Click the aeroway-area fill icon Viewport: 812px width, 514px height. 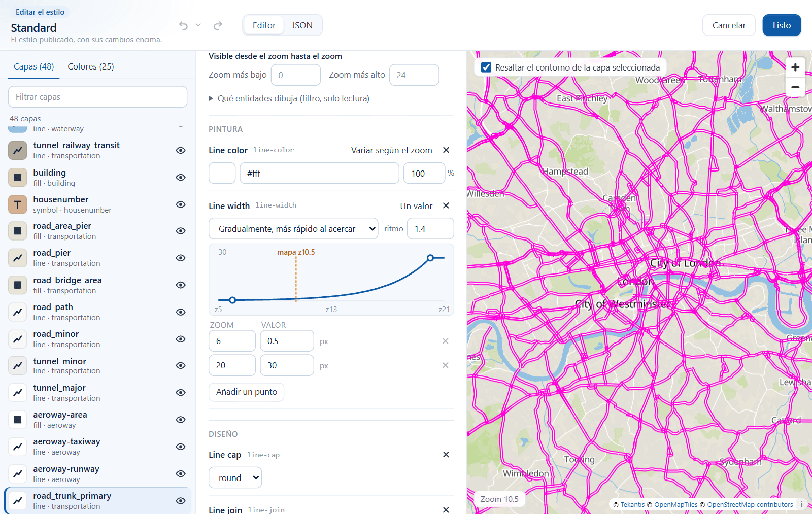click(x=18, y=420)
